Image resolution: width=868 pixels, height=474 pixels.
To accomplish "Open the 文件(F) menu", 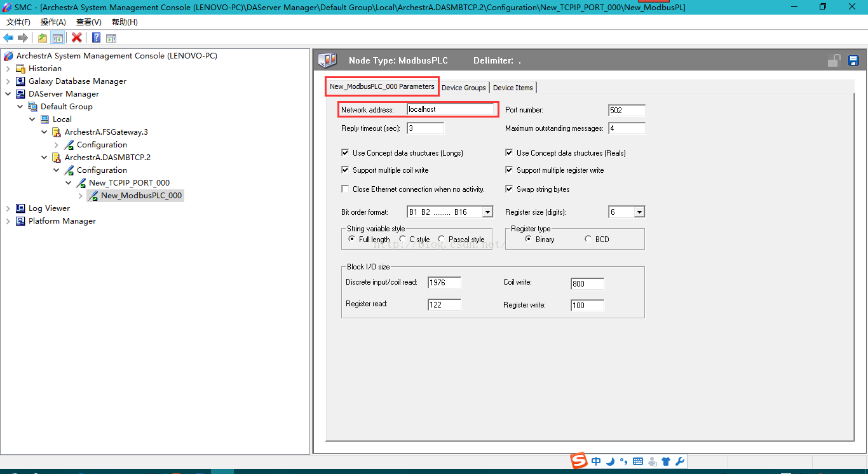I will (x=18, y=22).
